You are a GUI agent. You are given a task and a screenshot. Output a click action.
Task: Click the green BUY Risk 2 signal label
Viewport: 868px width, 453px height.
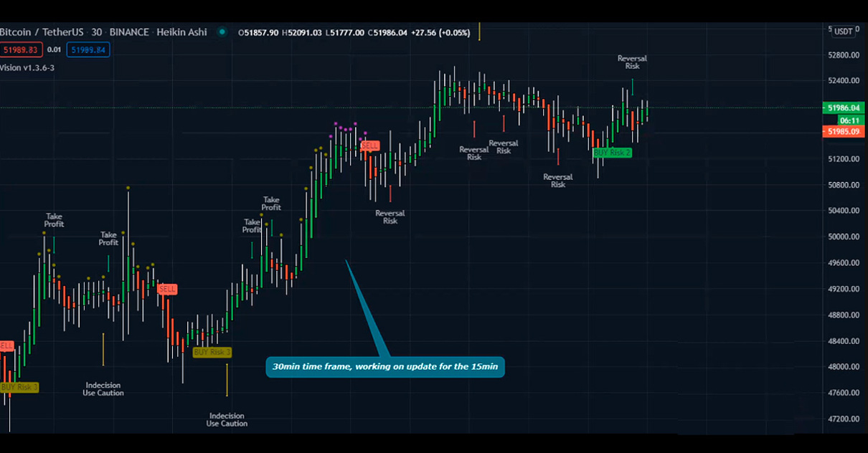tap(612, 153)
